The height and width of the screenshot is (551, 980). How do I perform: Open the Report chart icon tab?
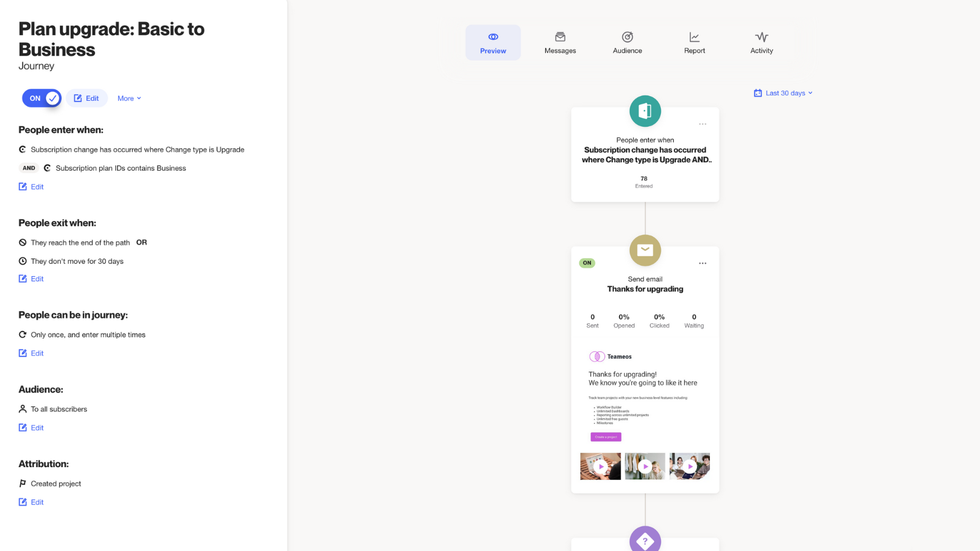(x=694, y=43)
